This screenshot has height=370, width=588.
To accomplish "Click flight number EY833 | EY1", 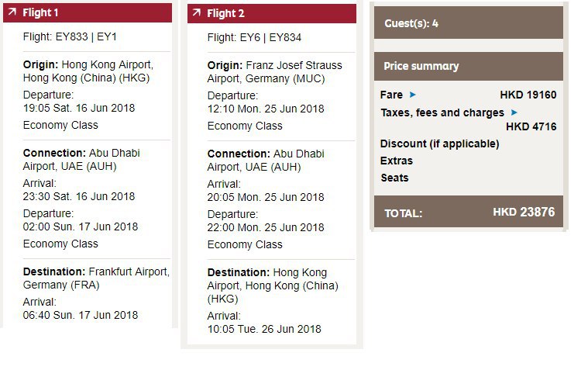I will click(x=70, y=37).
